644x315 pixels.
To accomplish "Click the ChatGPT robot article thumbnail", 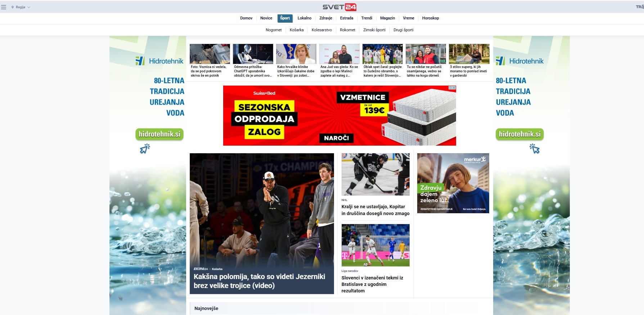I will [253, 54].
